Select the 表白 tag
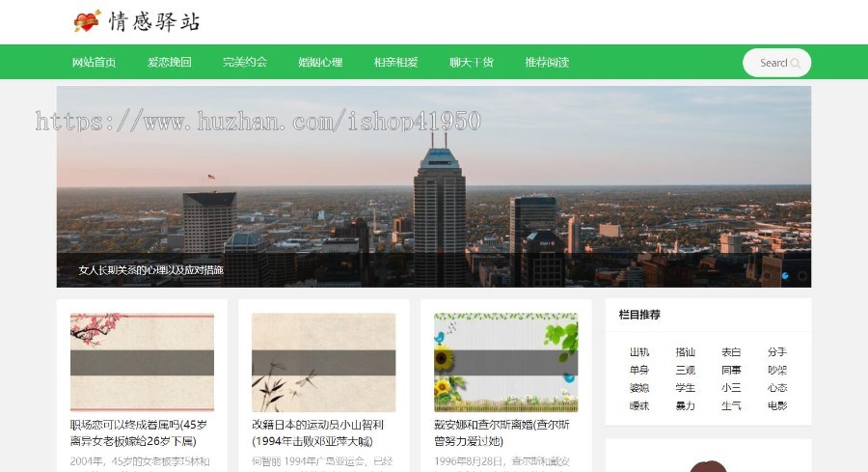868x472 pixels. coord(731,351)
